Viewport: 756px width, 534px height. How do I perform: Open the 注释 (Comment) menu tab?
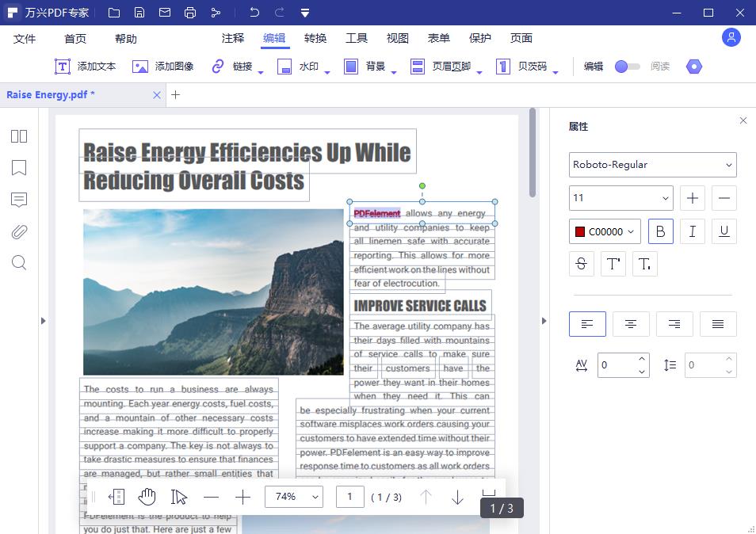[x=233, y=38]
